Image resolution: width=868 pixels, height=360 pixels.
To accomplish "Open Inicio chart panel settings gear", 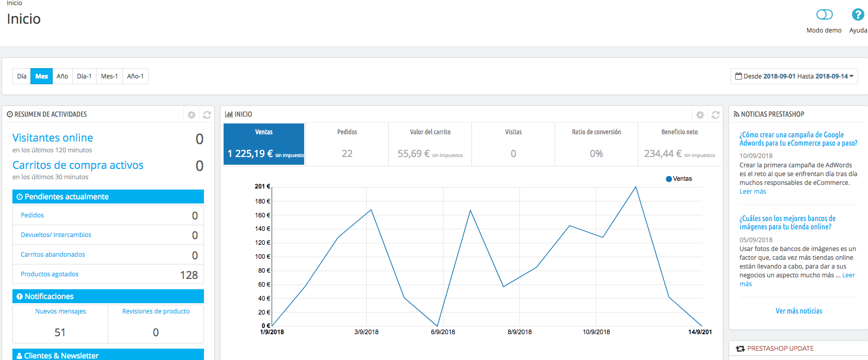I will click(x=700, y=115).
